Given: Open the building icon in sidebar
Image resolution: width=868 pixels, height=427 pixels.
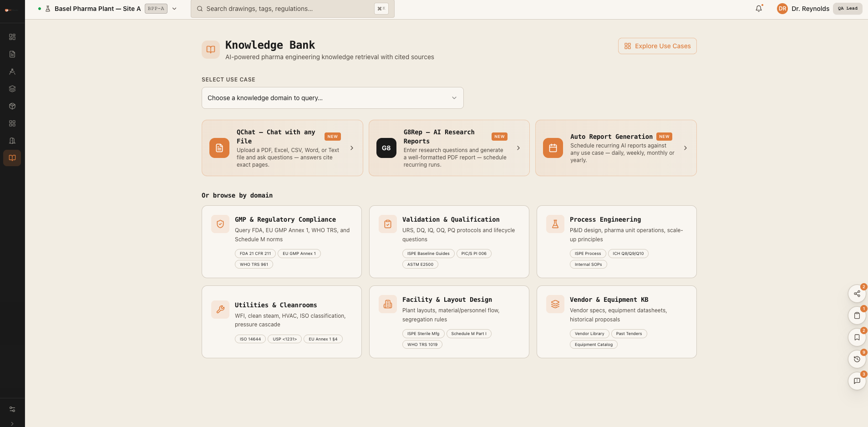Looking at the screenshot, I should coord(12,141).
